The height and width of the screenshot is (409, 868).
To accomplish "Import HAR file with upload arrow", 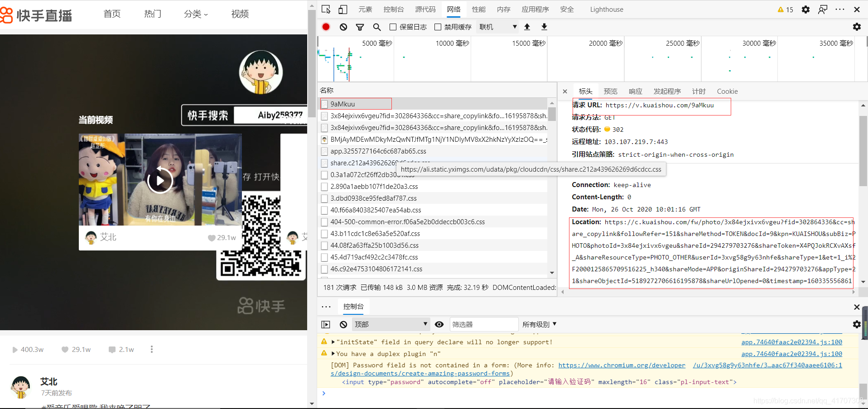I will point(527,27).
